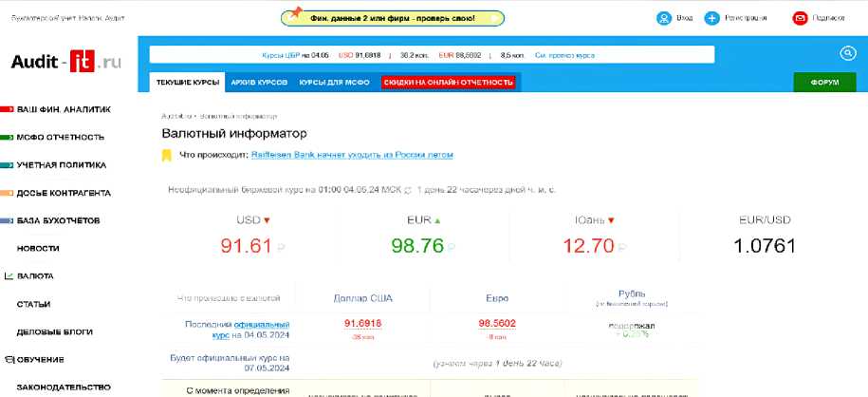Viewport: 868px width, 397px height.
Task: Click the official euro rate 98.5602 in the table
Action: [497, 323]
